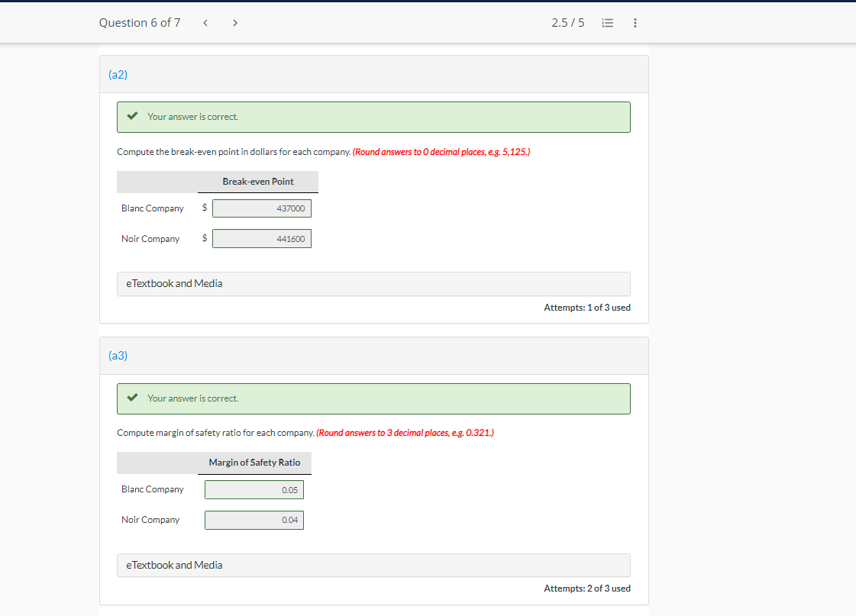Open the three-dot overflow menu
The height and width of the screenshot is (616, 856).
[x=635, y=22]
